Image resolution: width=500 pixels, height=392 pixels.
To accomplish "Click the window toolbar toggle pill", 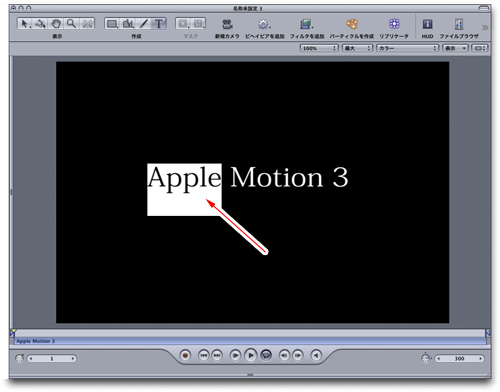I will [x=484, y=8].
